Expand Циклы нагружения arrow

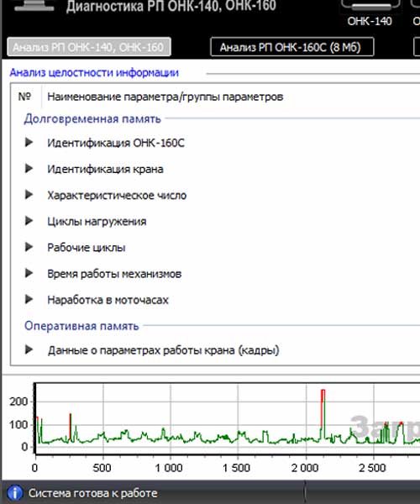point(29,221)
